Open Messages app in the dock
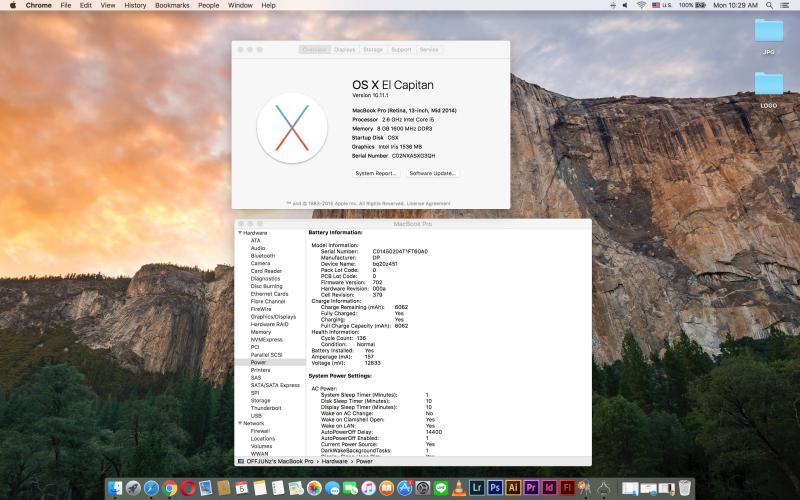Screen dimensions: 800x500 tap(332, 488)
